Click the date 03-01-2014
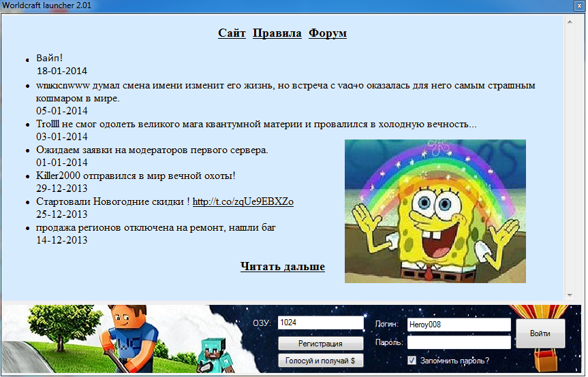 (x=62, y=137)
